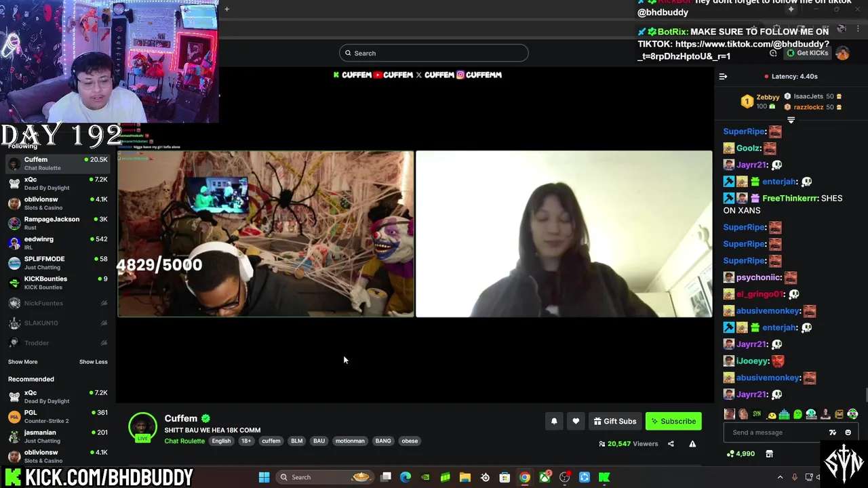This screenshot has height=488, width=868.
Task: Toggle stream notifications bell
Action: click(554, 421)
